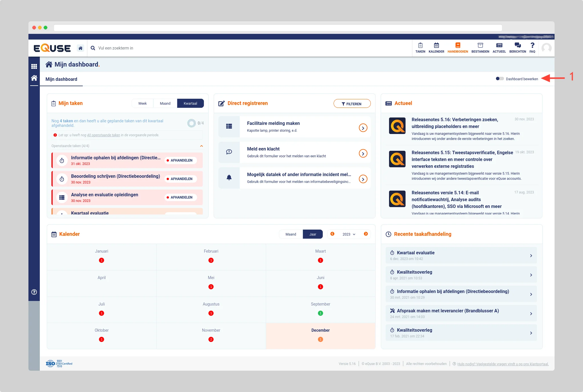Click the home icon next to eQuse logo
The height and width of the screenshot is (392, 583).
(x=80, y=48)
